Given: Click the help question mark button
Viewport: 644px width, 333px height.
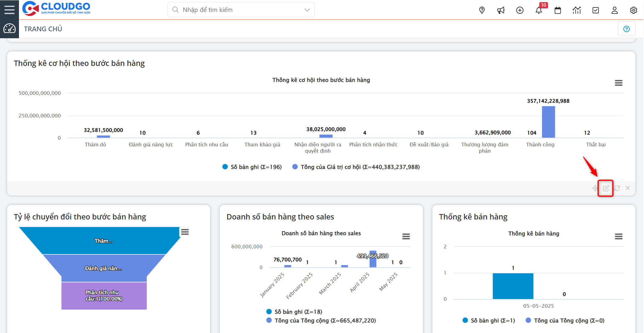Looking at the screenshot, I should pos(626,29).
